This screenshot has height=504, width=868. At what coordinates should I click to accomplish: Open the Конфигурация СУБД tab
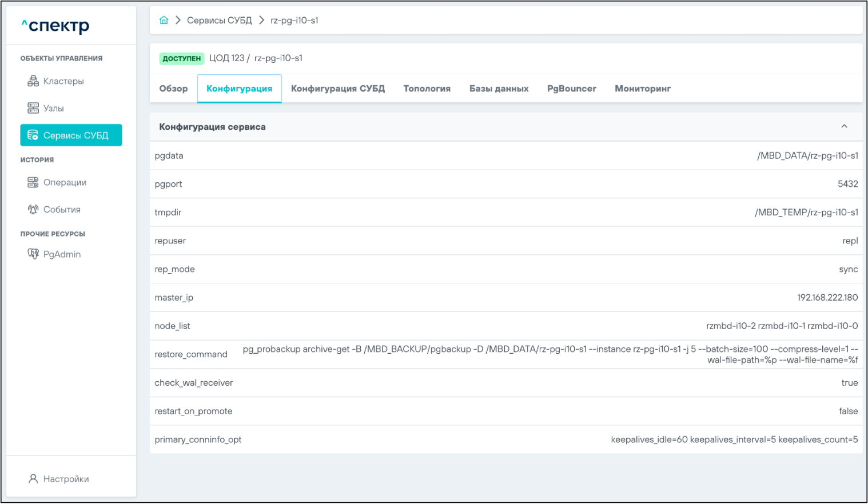pyautogui.click(x=337, y=89)
